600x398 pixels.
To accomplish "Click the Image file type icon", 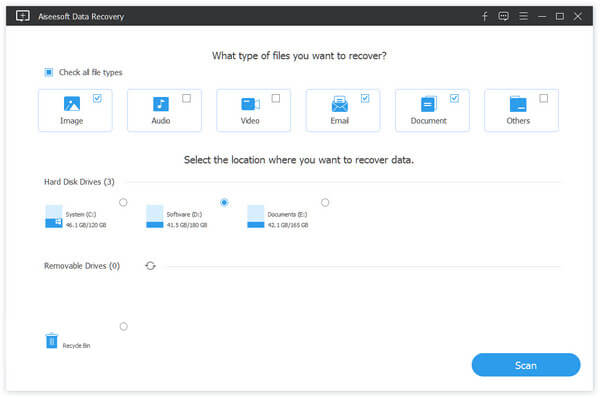I will click(x=72, y=104).
